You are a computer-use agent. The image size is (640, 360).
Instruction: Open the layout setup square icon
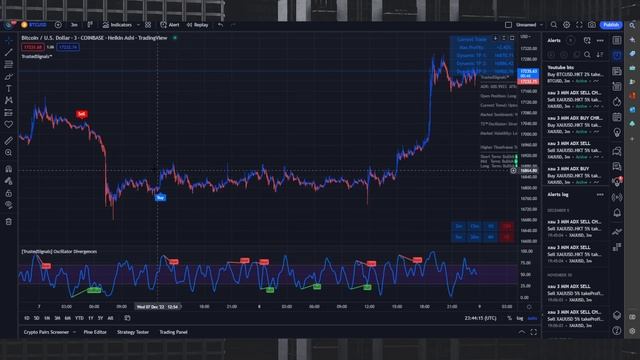tap(508, 25)
